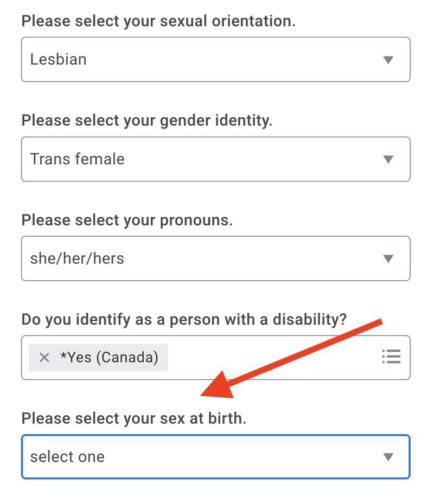
Task: Click inside the disability multi-select field
Action: (271, 358)
